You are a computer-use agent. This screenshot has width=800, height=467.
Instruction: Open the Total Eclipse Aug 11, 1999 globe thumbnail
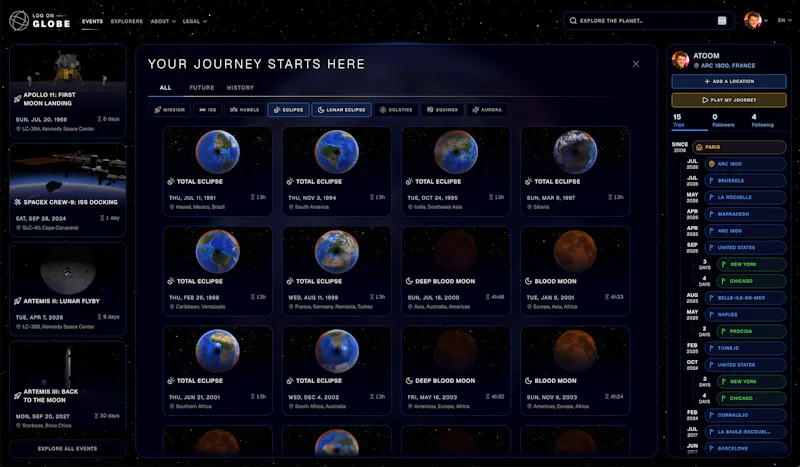tap(337, 252)
